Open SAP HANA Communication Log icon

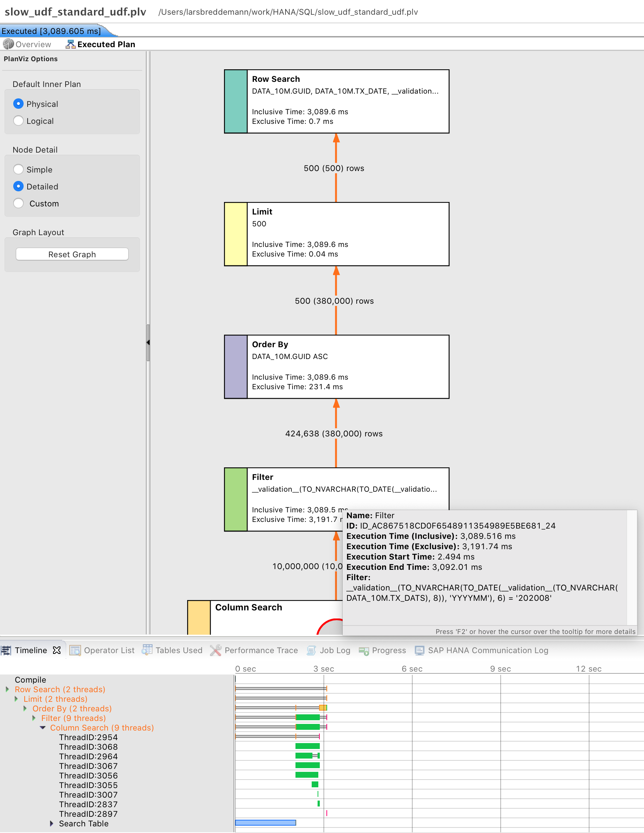(x=419, y=650)
